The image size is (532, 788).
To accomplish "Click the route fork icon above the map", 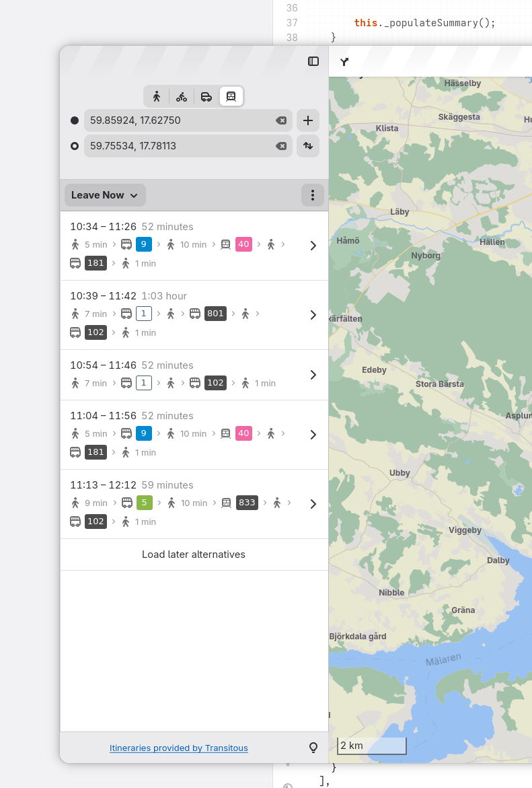I will (344, 62).
